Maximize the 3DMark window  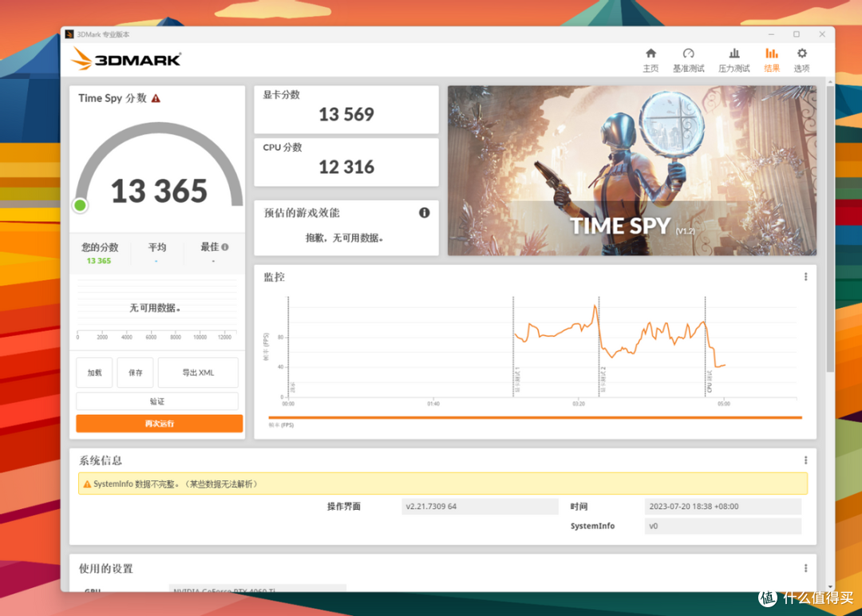coord(797,34)
